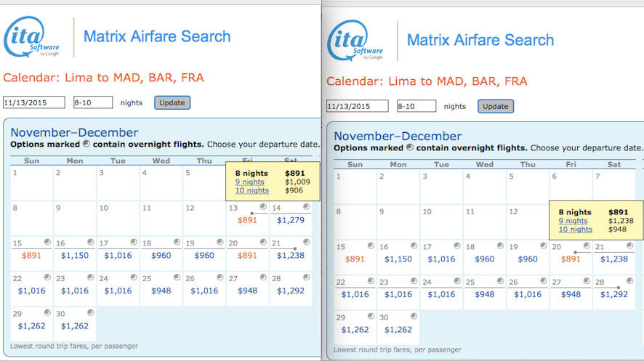Click the ITA Software logo in left window

click(32, 37)
